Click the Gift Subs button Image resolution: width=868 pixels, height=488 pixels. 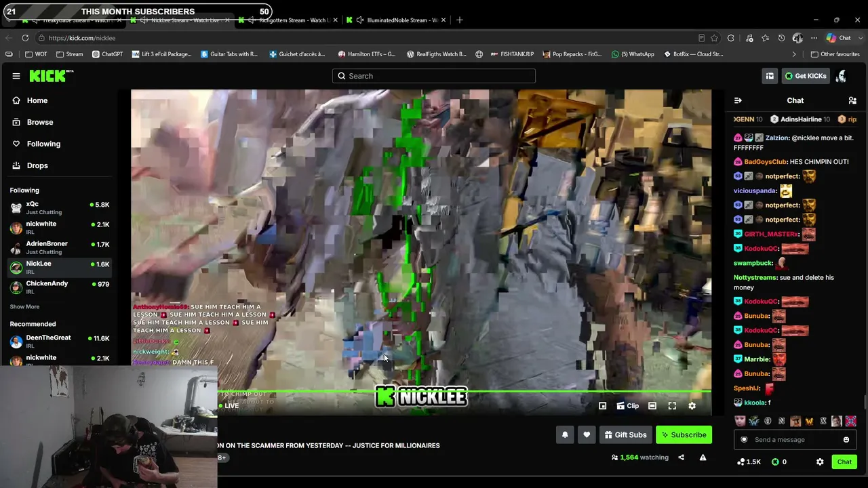click(625, 434)
